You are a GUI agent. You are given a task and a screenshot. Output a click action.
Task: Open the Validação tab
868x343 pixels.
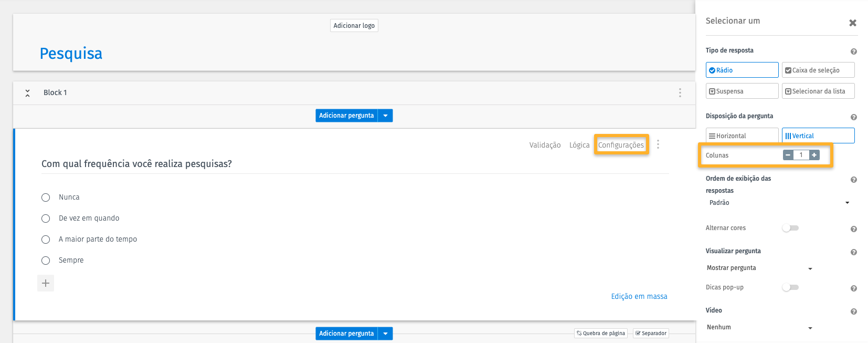pos(545,145)
